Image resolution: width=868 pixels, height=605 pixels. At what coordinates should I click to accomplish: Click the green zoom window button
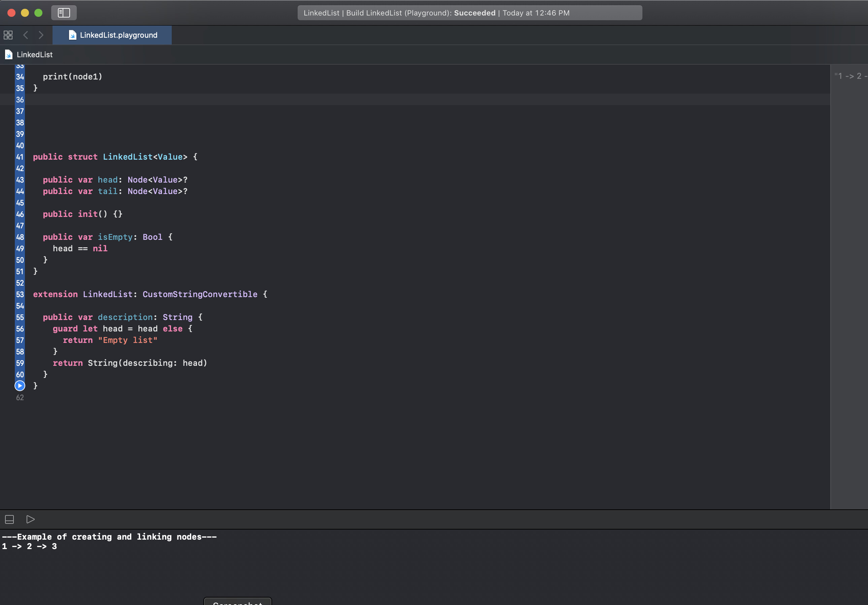[x=39, y=13]
